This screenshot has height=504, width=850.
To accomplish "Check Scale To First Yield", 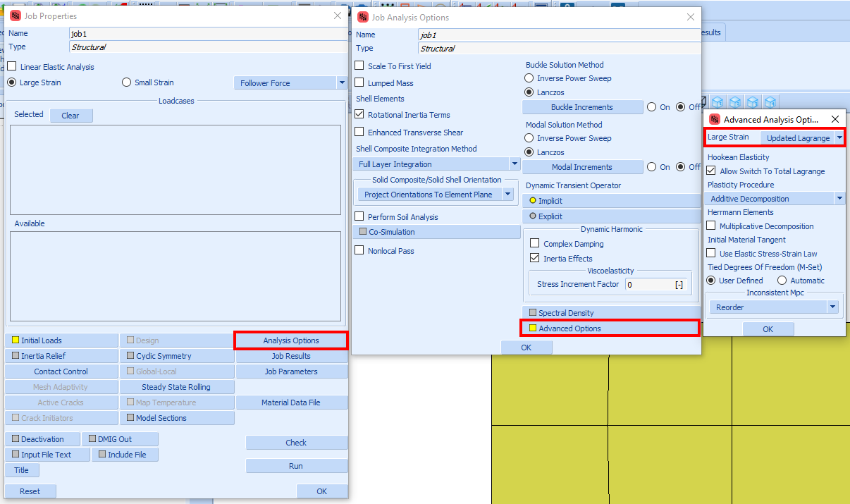I will (x=359, y=66).
